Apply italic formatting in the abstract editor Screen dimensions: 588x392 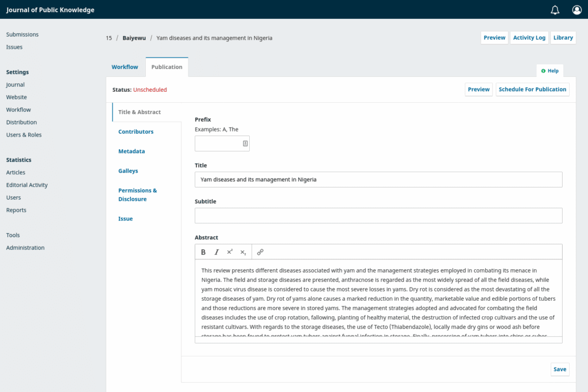pyautogui.click(x=216, y=252)
